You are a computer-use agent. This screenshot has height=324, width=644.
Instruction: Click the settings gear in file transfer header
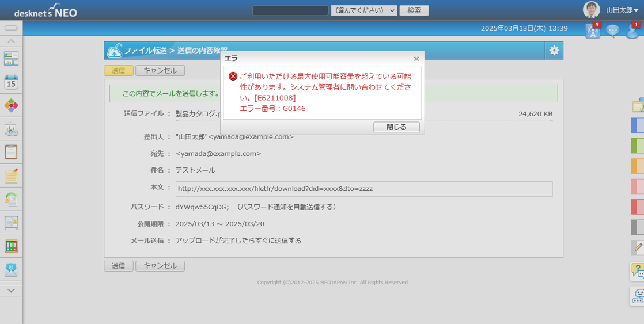point(554,51)
